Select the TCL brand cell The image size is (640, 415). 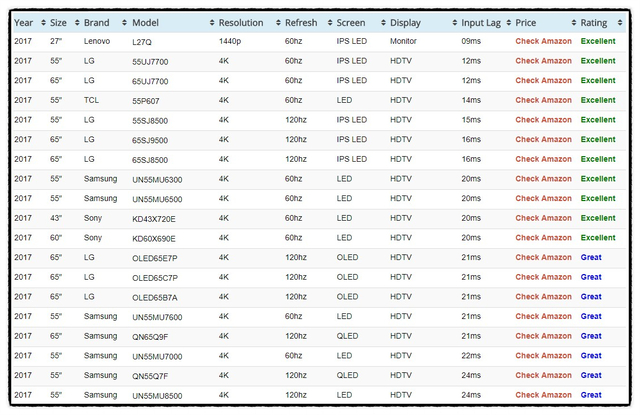91,100
